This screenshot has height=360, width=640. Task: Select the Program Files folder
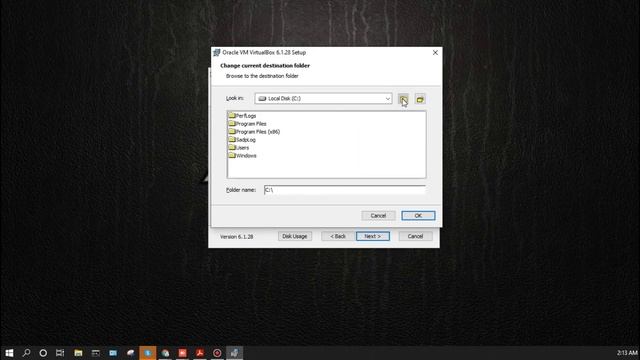248,124
